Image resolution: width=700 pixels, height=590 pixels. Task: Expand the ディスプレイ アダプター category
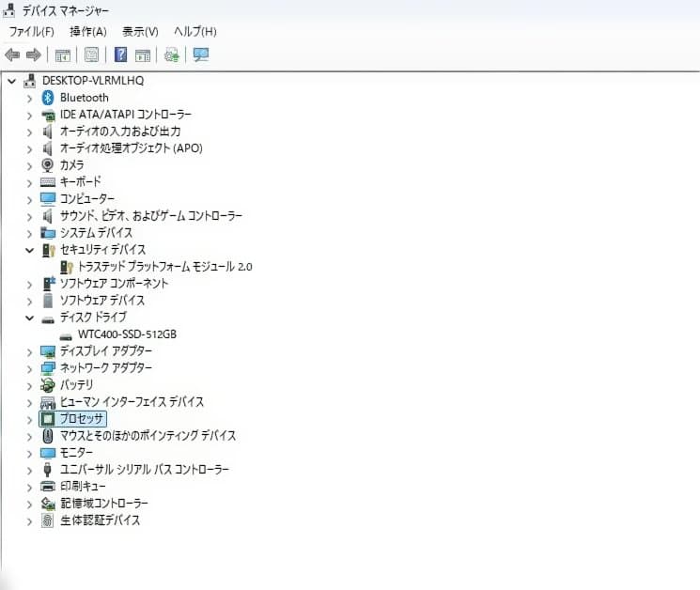coord(29,351)
